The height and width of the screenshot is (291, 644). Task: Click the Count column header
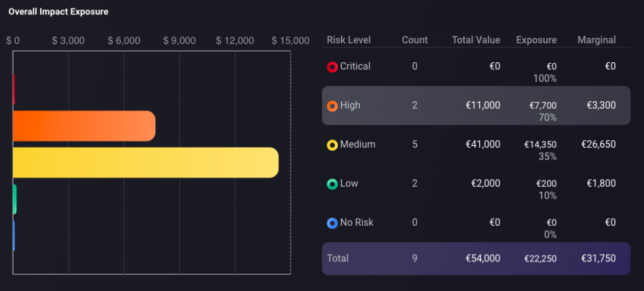tap(415, 40)
